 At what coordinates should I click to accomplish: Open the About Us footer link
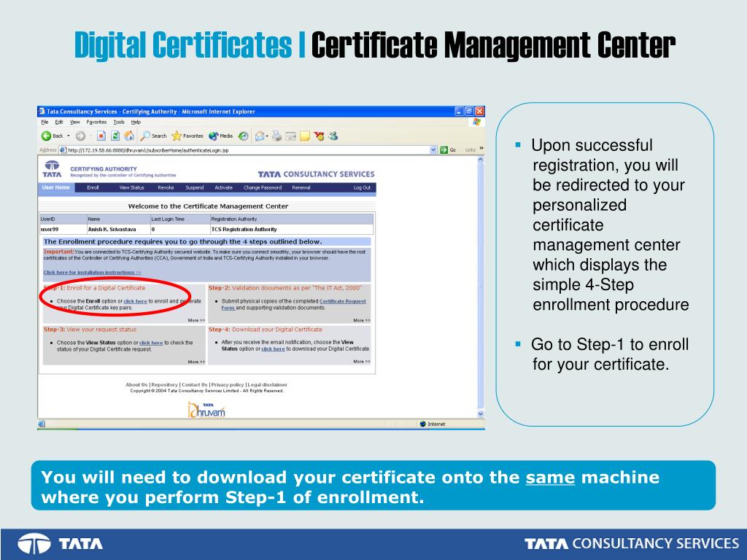point(136,385)
